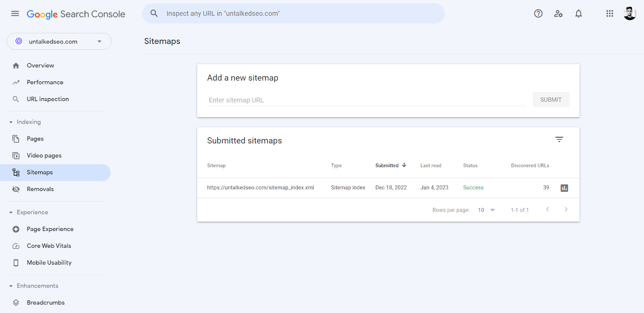Click the Mobile Usability phone icon

[x=16, y=263]
